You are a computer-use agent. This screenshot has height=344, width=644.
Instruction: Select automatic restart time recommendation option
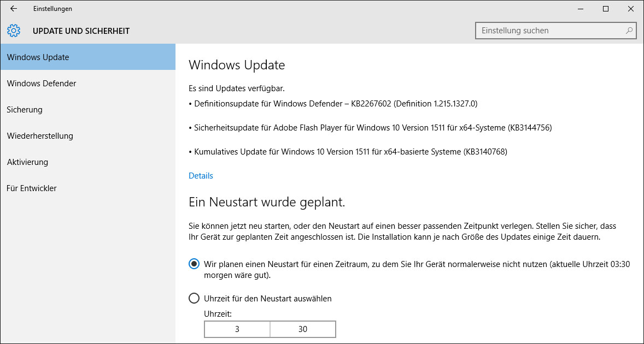tap(194, 264)
